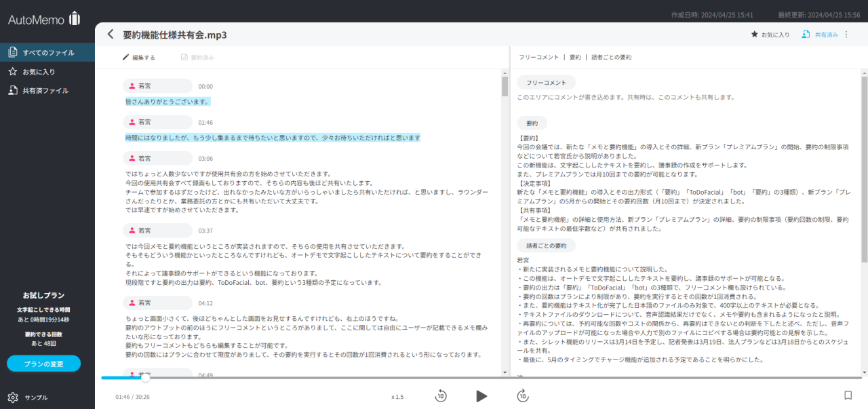Click the transcript panel scrollbar

505,87
